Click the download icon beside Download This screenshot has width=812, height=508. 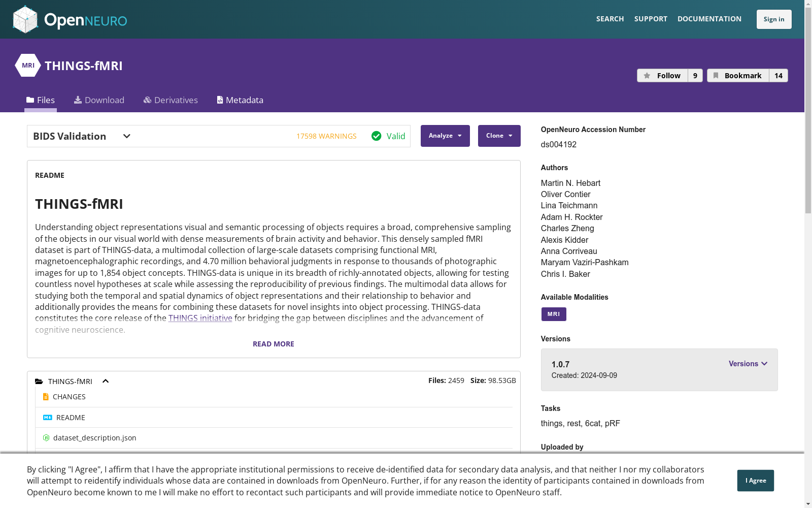coord(78,100)
